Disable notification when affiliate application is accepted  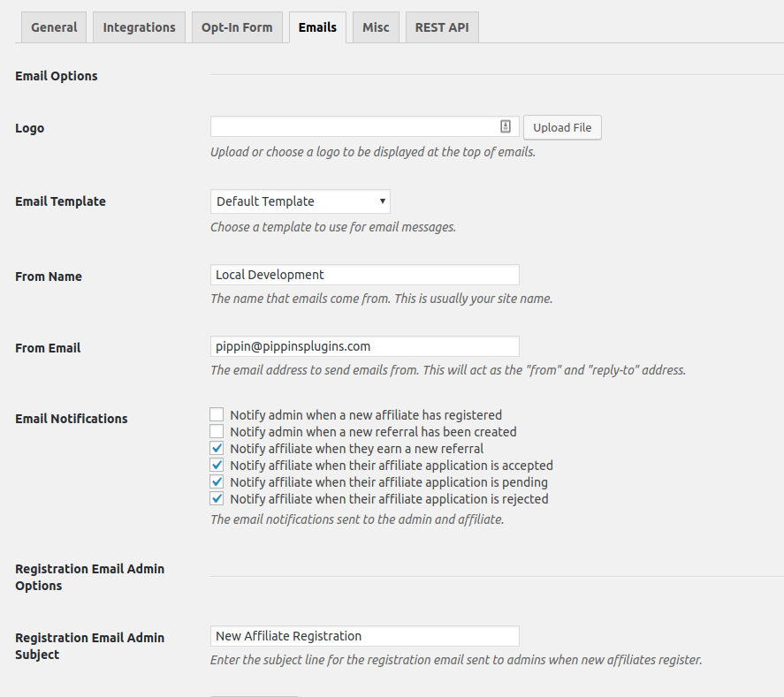point(217,466)
